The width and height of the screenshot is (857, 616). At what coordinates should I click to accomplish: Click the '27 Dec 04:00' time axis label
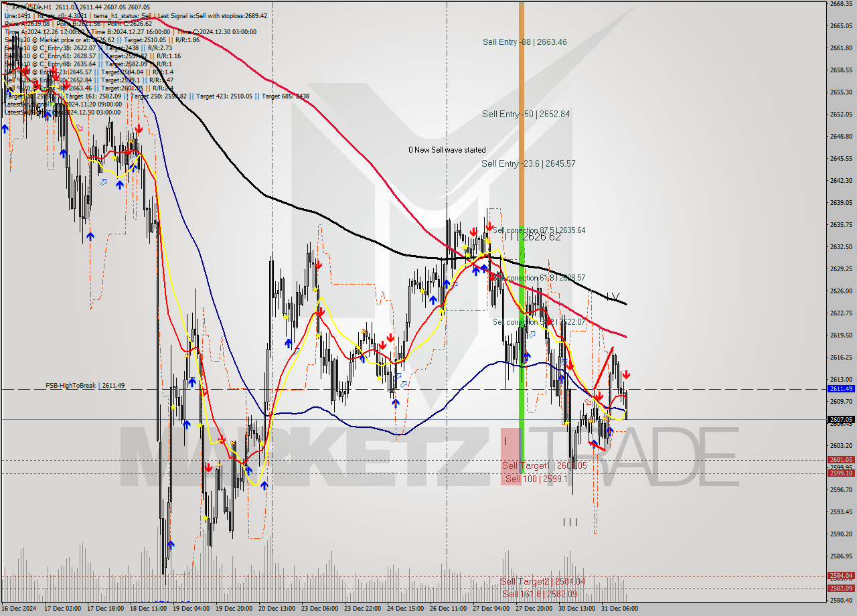tap(491, 609)
